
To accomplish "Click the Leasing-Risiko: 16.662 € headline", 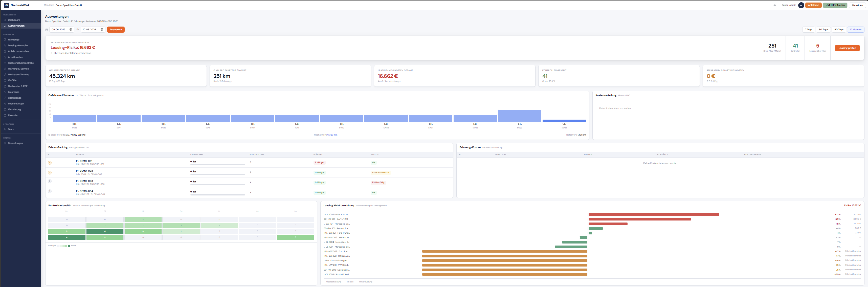I will (73, 48).
